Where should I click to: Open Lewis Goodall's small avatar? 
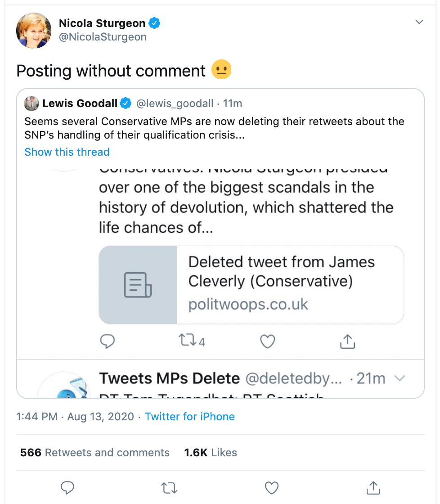point(31,103)
